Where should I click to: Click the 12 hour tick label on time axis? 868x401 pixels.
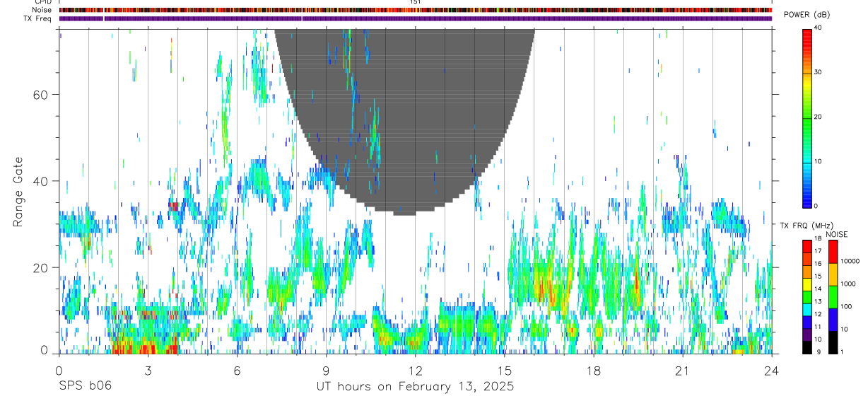(415, 371)
